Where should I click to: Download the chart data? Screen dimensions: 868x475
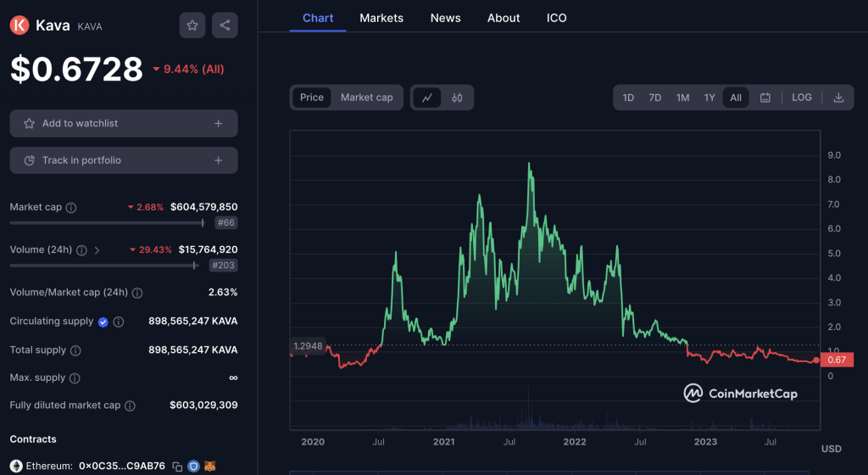(838, 98)
